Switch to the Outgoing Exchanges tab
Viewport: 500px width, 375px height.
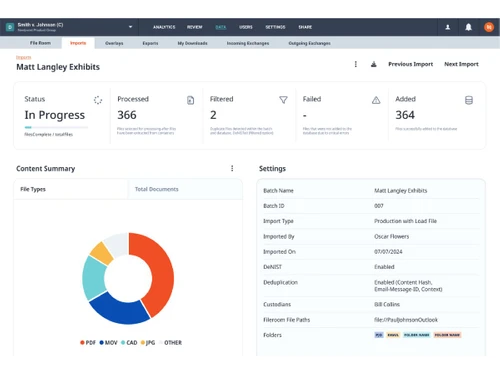pyautogui.click(x=310, y=43)
